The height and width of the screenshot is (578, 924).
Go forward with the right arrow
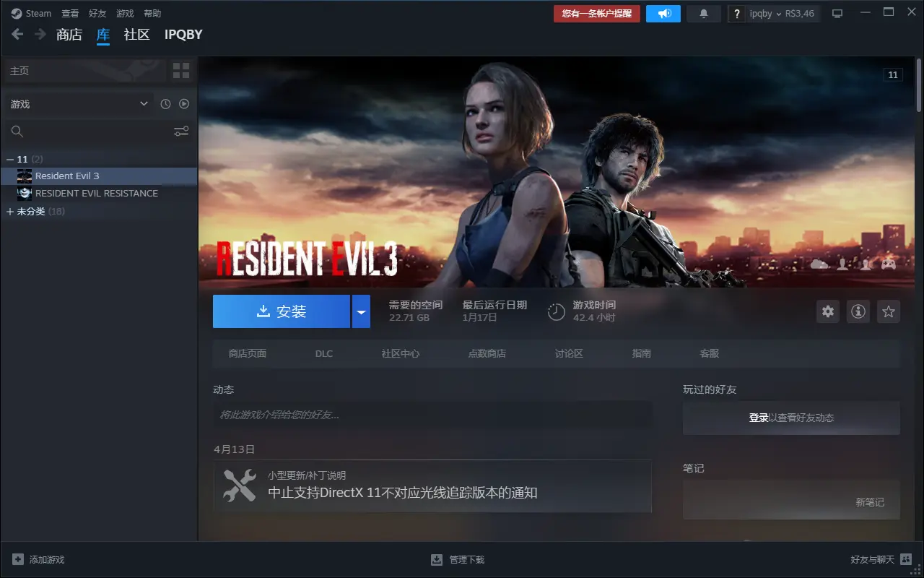tap(40, 34)
